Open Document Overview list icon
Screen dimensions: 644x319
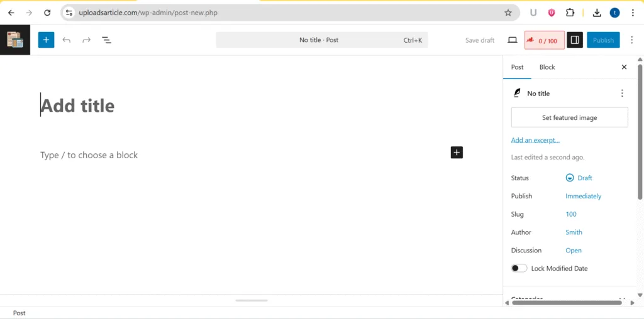(106, 40)
